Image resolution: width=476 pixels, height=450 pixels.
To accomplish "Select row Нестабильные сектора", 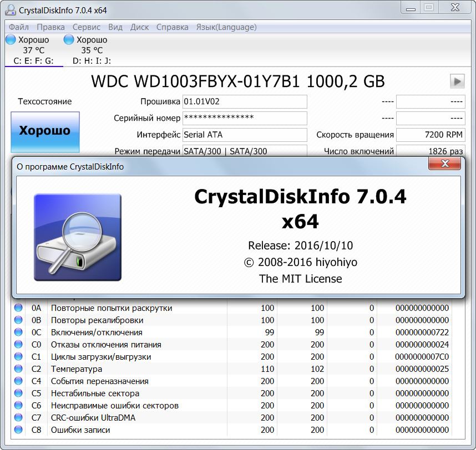I will [x=232, y=393].
